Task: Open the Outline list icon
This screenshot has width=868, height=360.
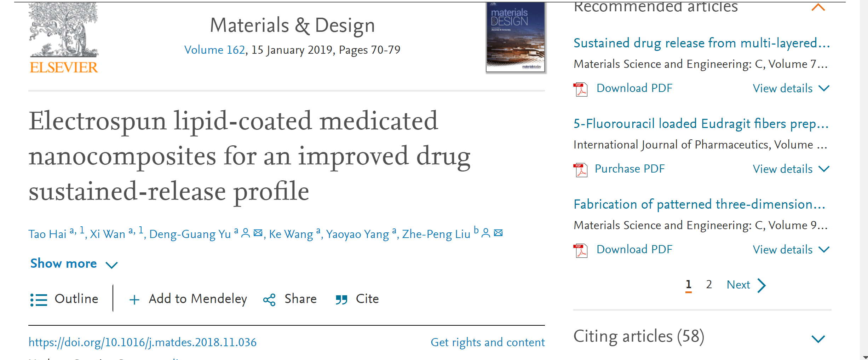Action: [39, 300]
